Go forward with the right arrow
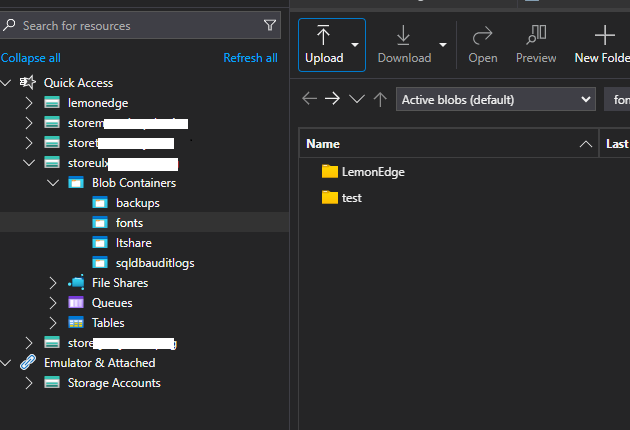This screenshot has width=630, height=430. [x=332, y=98]
